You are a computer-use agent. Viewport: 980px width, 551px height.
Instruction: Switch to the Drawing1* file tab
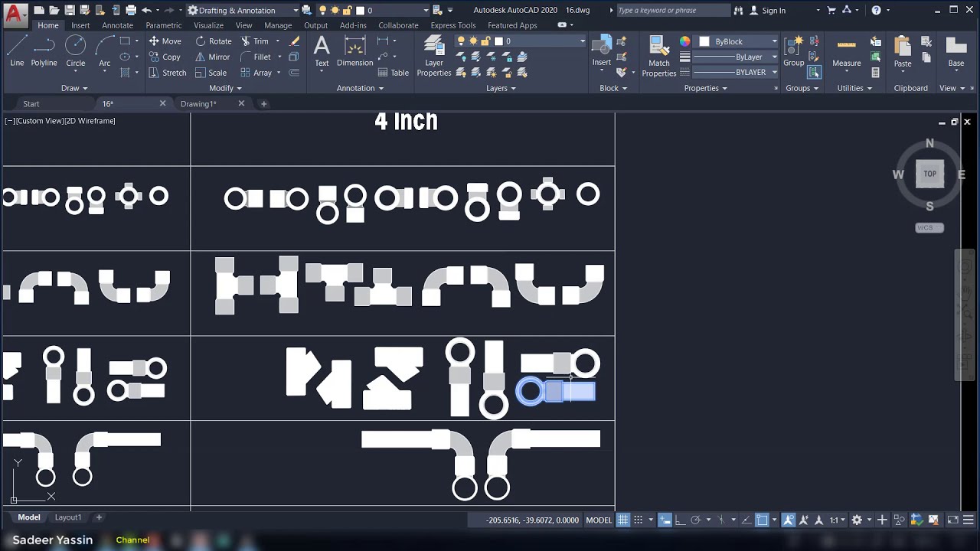198,103
